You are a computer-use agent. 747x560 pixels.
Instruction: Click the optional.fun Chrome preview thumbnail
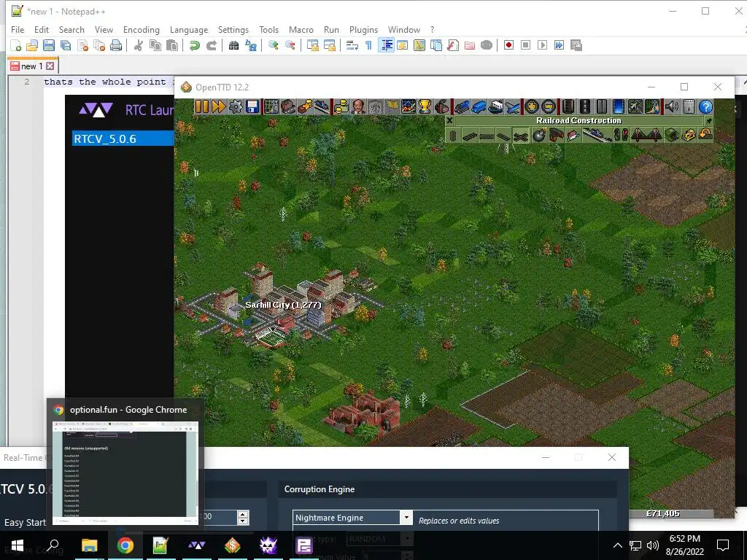pyautogui.click(x=125, y=472)
